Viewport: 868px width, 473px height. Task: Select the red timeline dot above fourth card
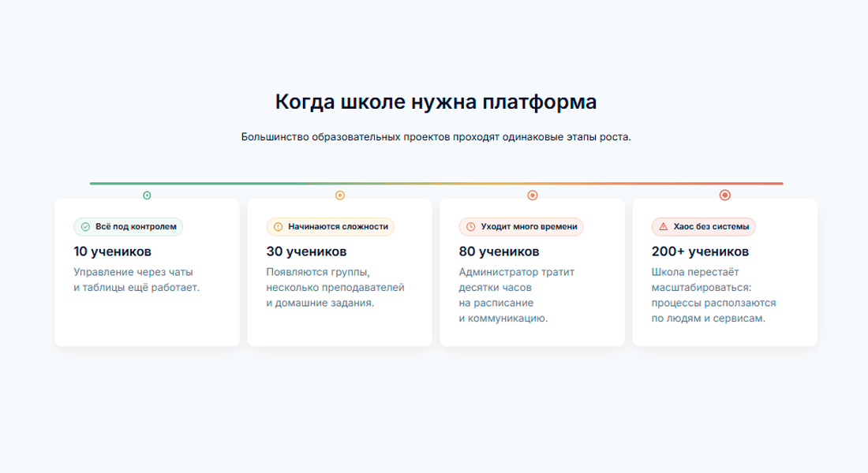[724, 195]
